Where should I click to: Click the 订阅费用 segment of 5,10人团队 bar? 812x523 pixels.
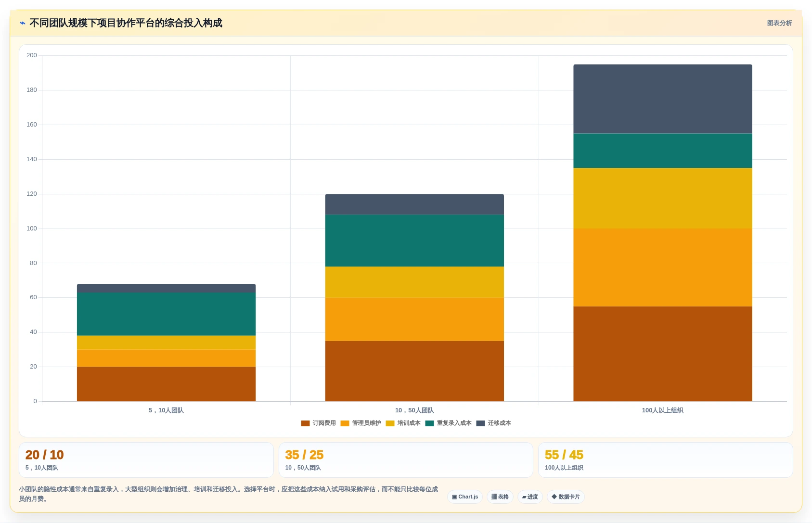tap(166, 384)
